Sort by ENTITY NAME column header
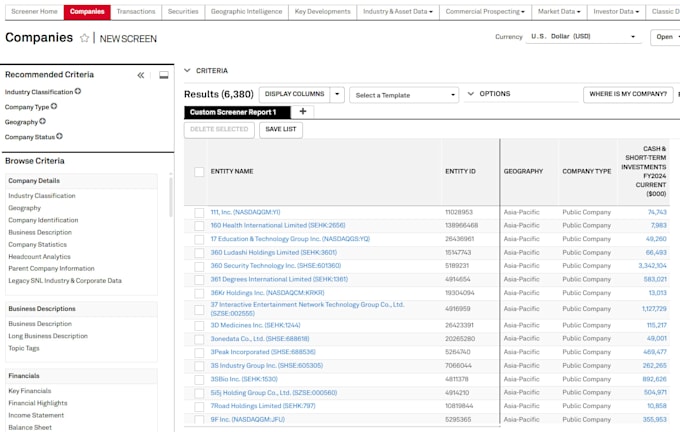Viewport: 680px width, 432px height. [232, 171]
